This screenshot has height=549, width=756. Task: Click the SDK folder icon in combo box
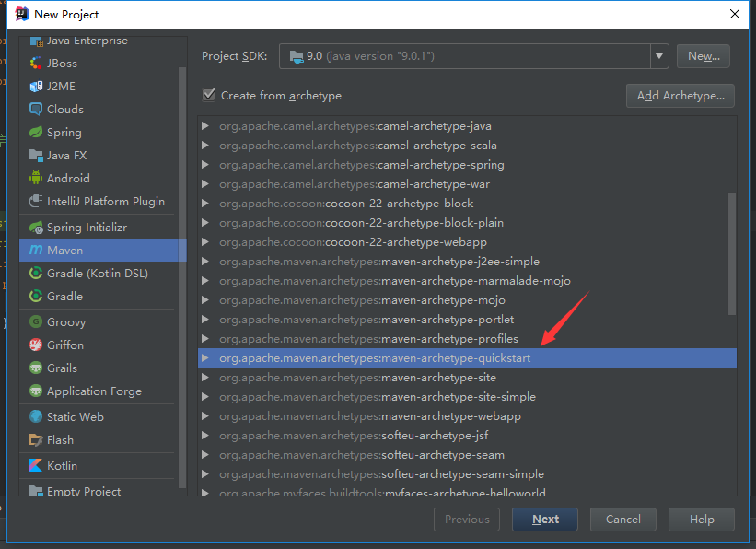296,56
